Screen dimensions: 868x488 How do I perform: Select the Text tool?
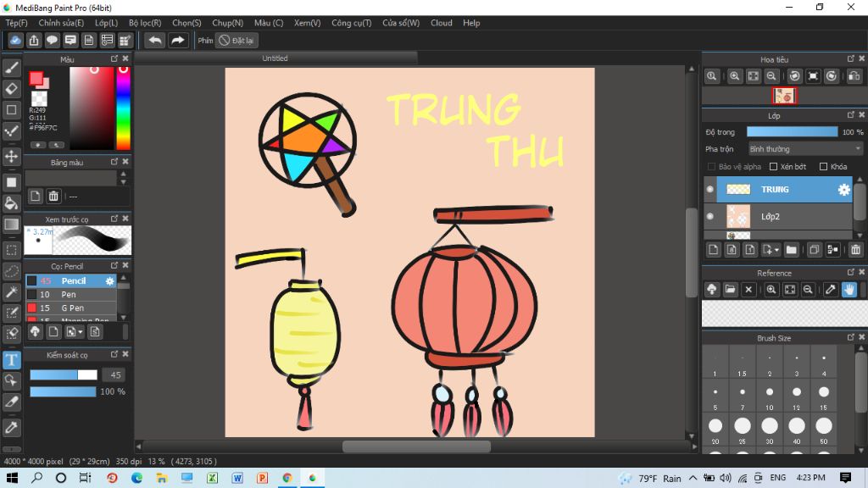pyautogui.click(x=12, y=359)
